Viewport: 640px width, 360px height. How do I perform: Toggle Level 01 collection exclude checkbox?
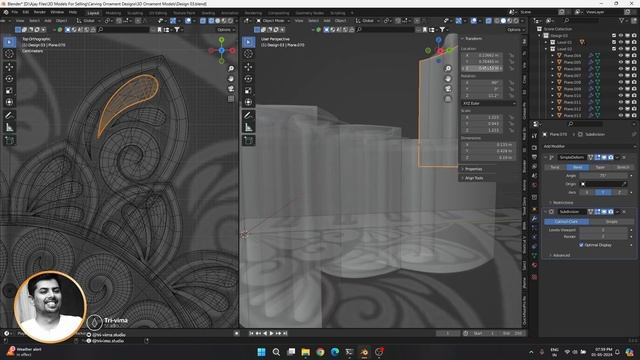pos(614,42)
